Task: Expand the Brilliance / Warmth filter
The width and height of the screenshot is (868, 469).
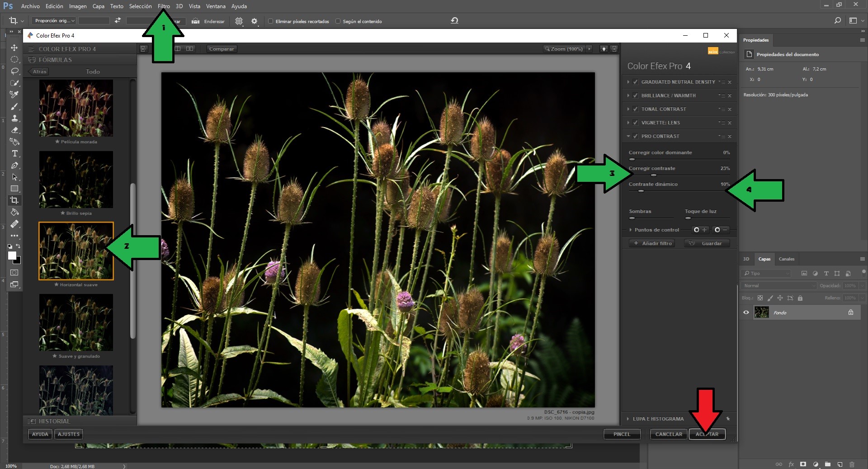Action: (x=628, y=95)
